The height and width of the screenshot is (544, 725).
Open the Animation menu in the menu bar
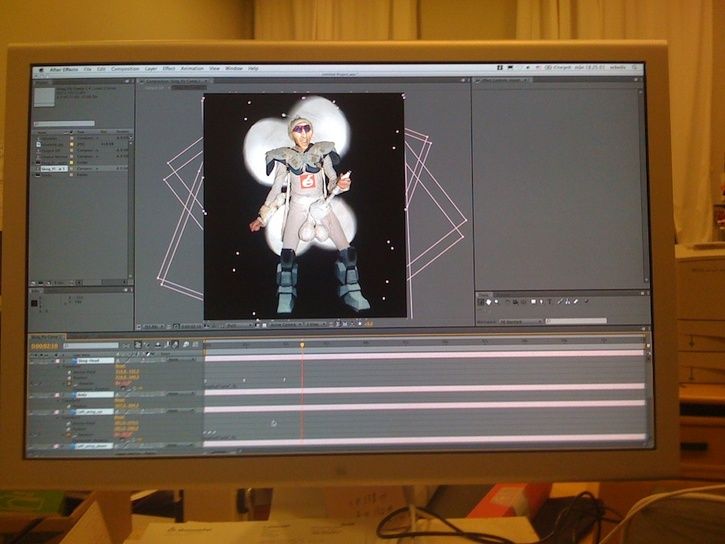coord(192,69)
